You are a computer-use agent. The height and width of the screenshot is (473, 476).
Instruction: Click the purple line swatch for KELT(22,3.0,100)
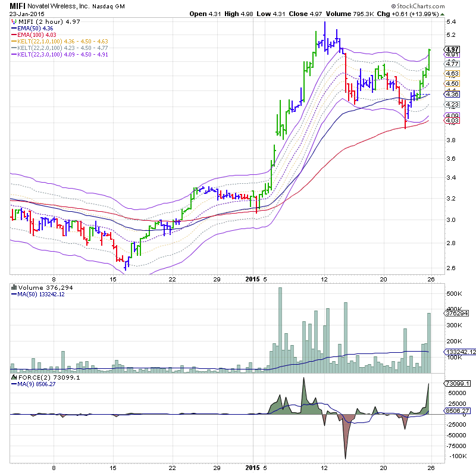pos(14,55)
